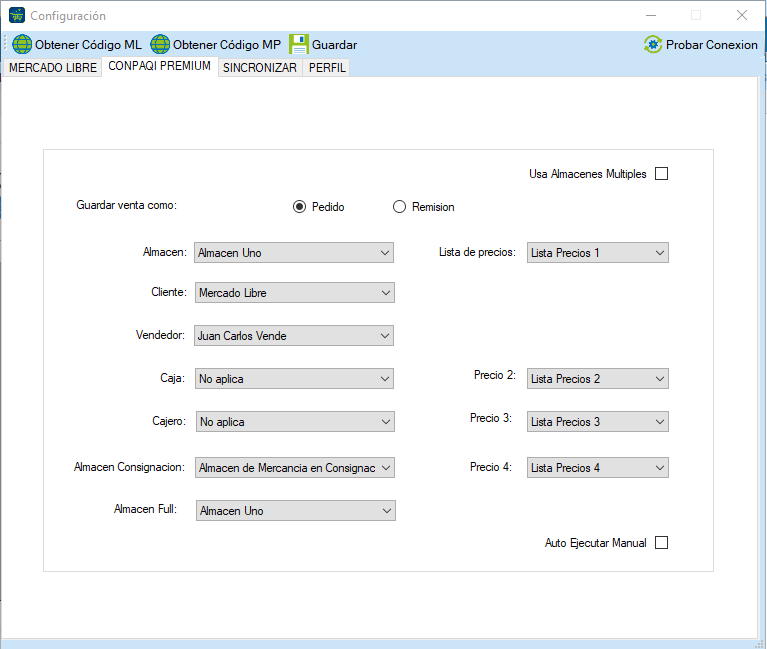Viewport: 767px width, 649px height.
Task: Click the Obtener Código MP button label
Action: point(227,45)
